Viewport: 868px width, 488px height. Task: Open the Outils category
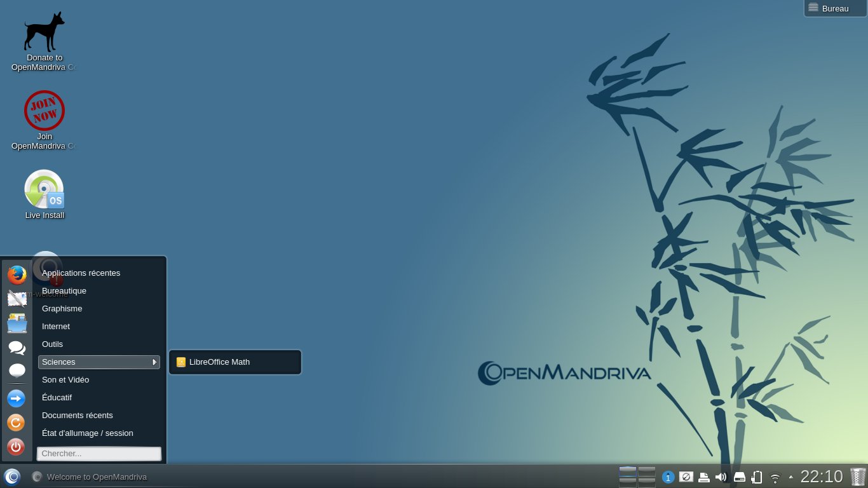click(x=98, y=344)
